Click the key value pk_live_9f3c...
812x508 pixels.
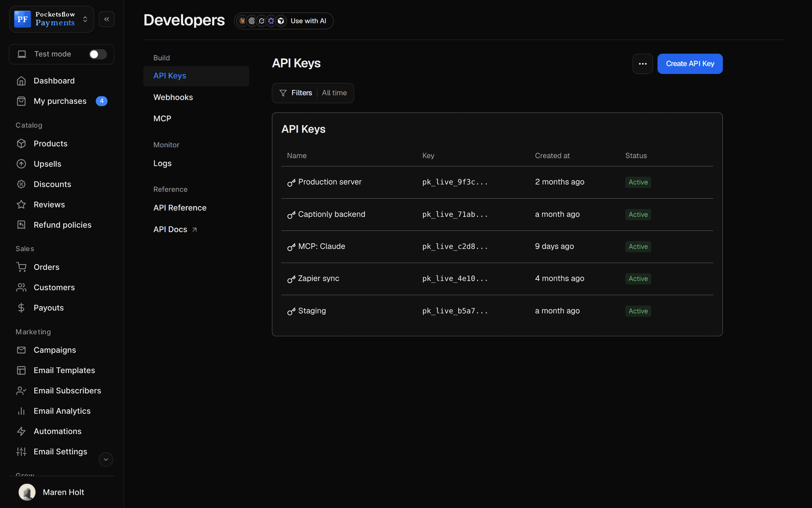coord(455,182)
